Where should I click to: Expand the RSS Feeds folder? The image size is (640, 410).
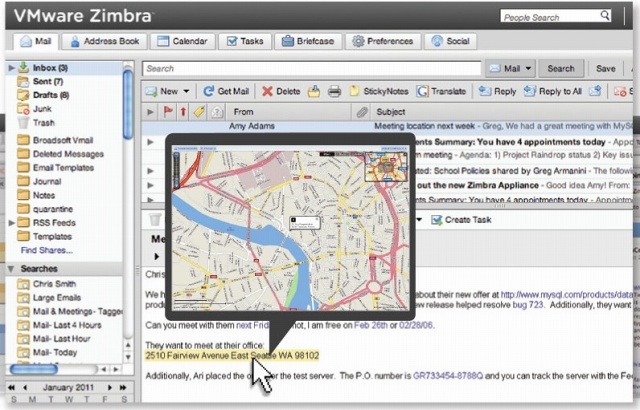point(11,223)
